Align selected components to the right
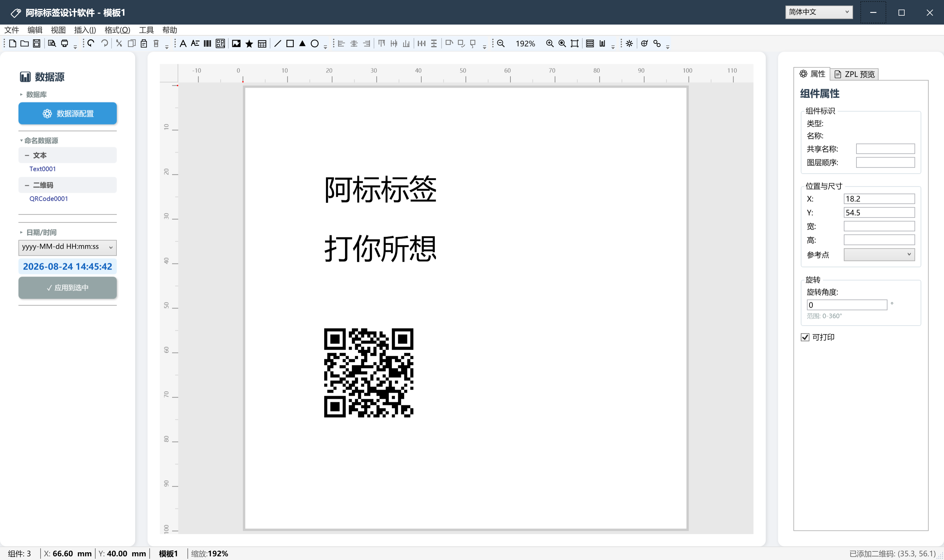944x560 pixels. coord(367,43)
